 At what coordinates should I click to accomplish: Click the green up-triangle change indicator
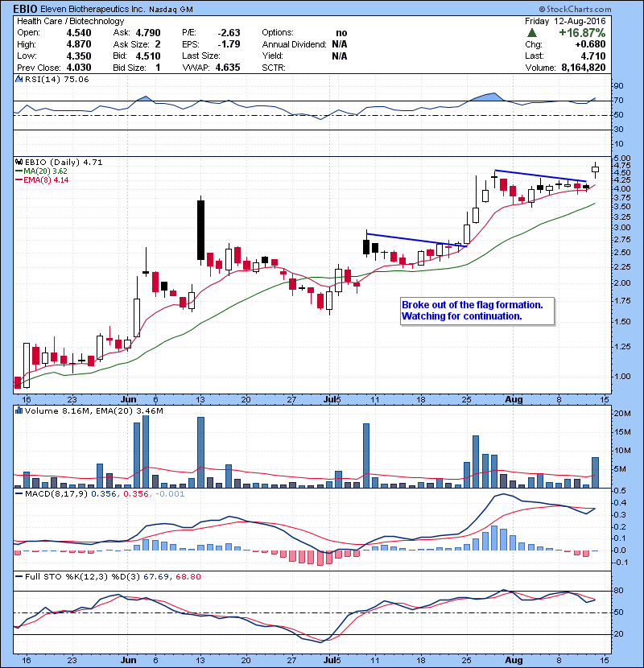point(531,33)
